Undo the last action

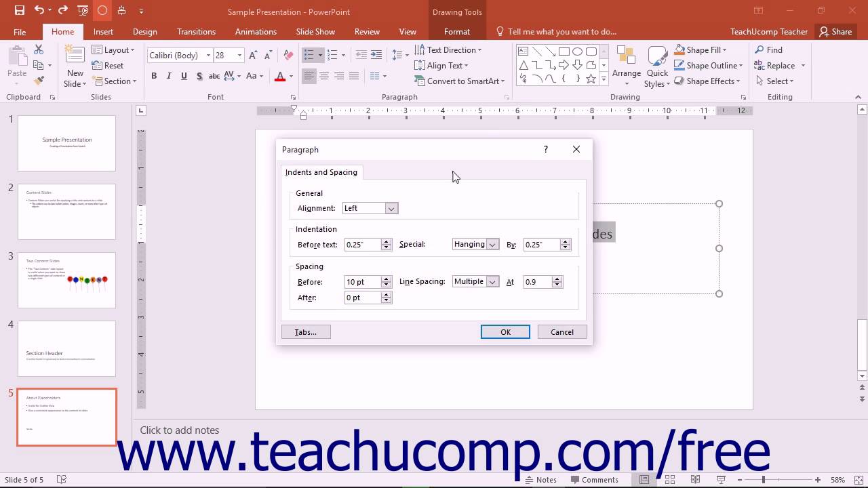39,10
